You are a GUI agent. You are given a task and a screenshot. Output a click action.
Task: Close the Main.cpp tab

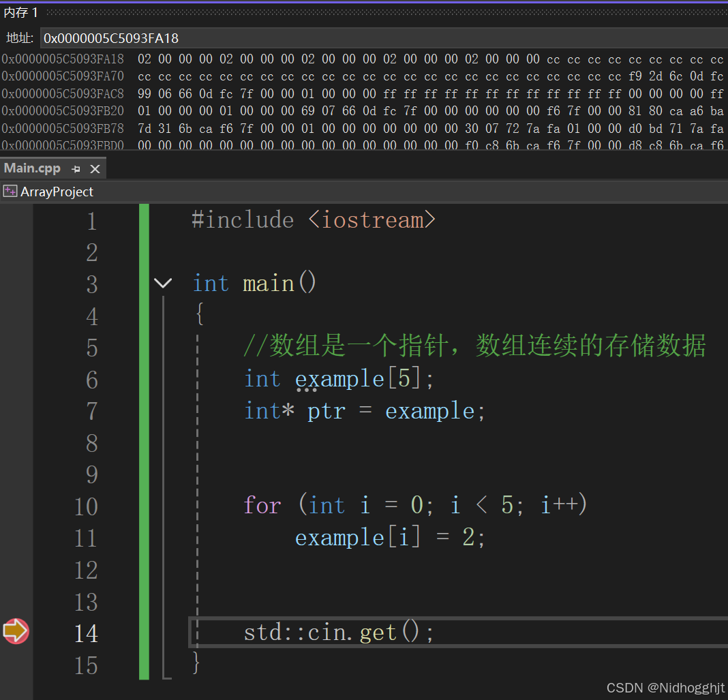95,169
